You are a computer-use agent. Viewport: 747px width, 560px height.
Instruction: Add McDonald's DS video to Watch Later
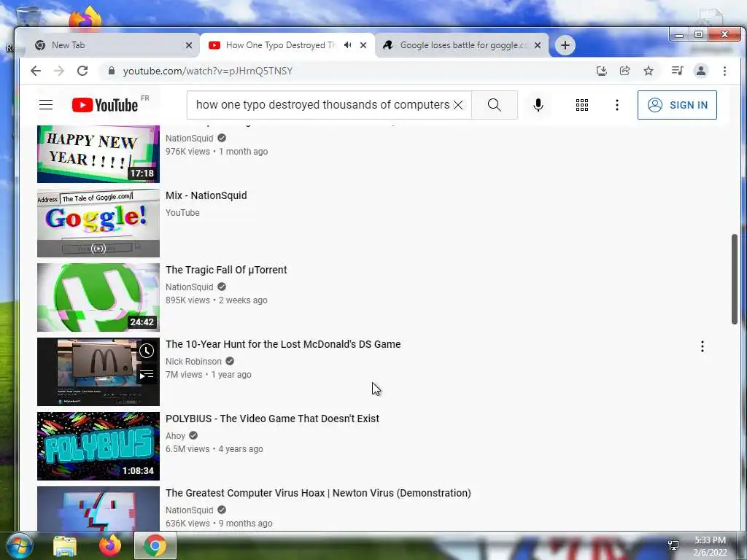[147, 351]
